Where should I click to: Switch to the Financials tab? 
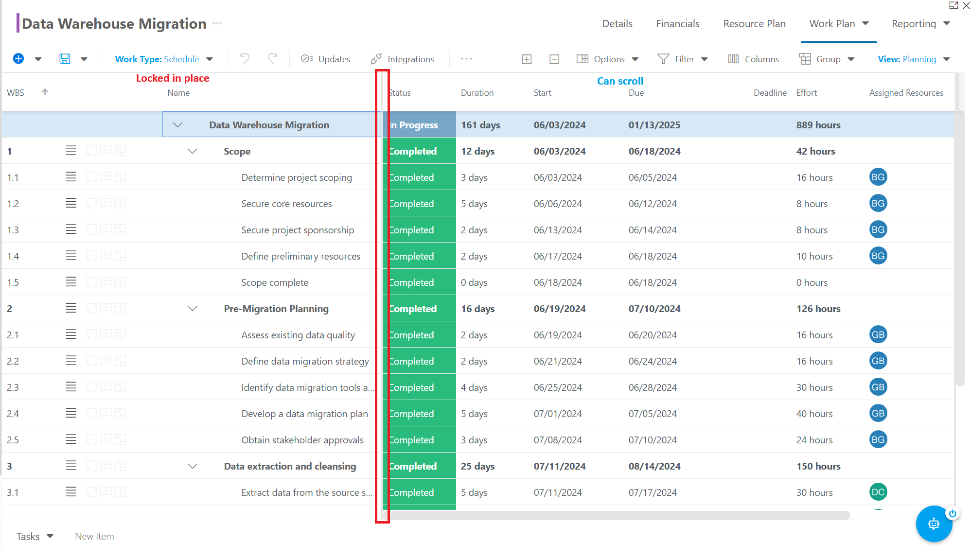tap(677, 23)
